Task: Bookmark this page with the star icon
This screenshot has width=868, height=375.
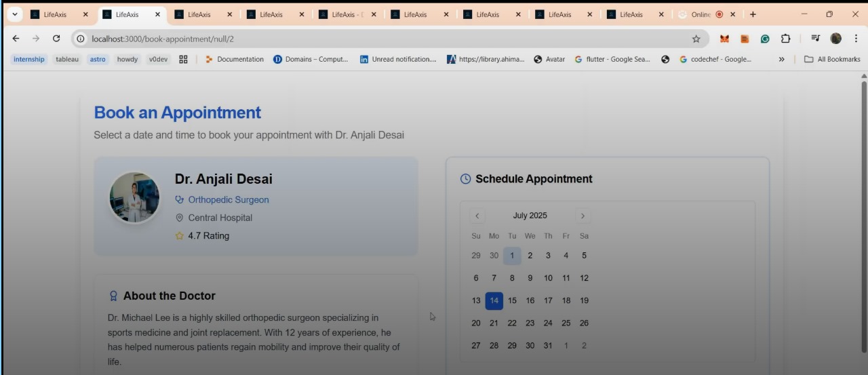Action: pyautogui.click(x=696, y=39)
